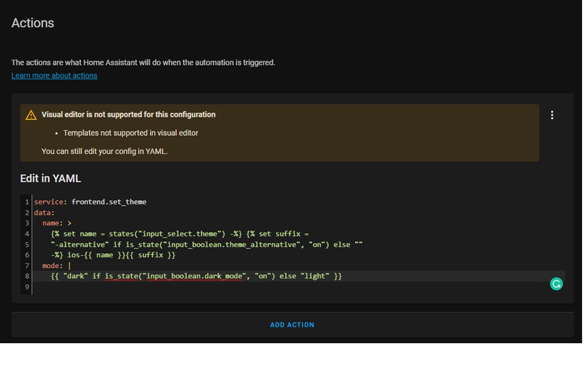588x376 pixels.
Task: Click the 'Edit in YAML' heading
Action: click(x=51, y=179)
